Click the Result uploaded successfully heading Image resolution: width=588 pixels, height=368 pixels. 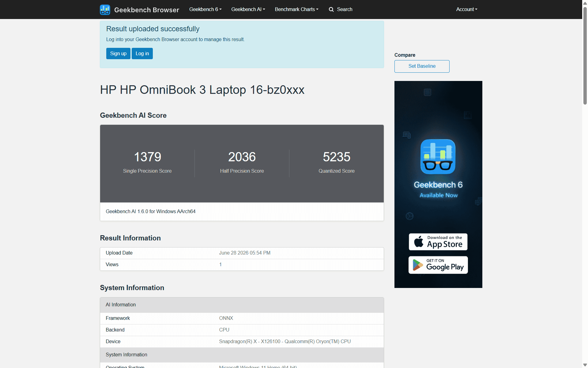point(153,29)
